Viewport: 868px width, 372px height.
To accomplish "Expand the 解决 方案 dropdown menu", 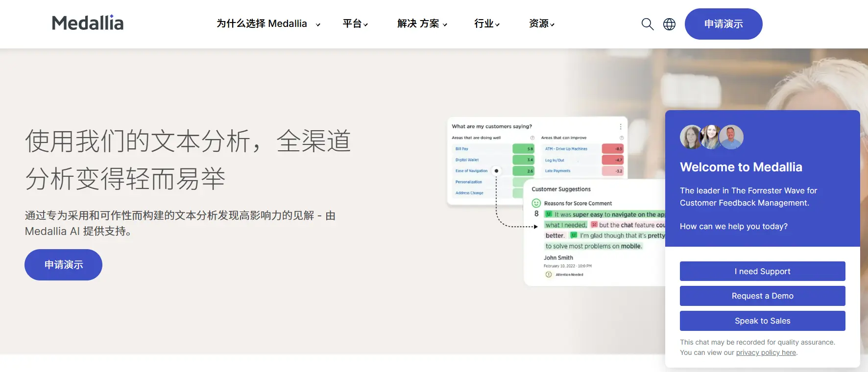I will (x=422, y=23).
